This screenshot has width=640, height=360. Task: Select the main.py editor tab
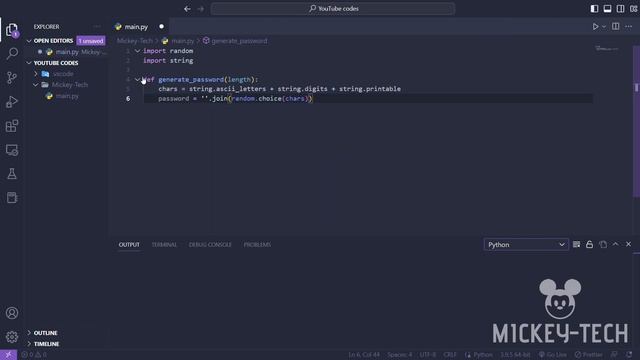point(139,27)
